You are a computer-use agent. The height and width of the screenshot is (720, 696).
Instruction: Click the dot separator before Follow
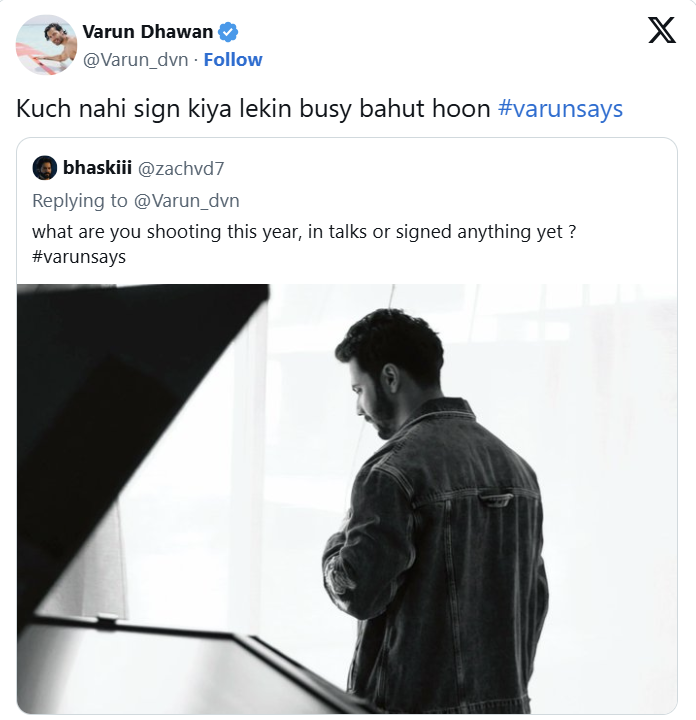195,60
